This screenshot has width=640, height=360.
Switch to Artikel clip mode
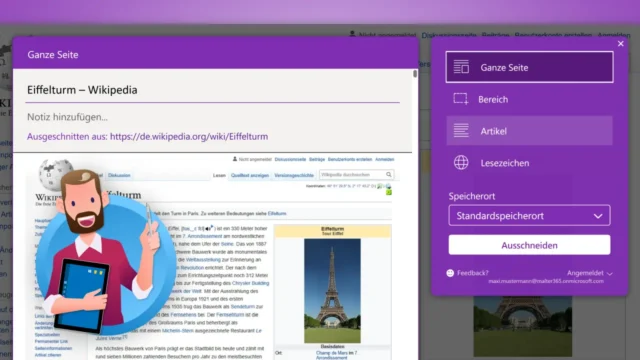click(529, 131)
